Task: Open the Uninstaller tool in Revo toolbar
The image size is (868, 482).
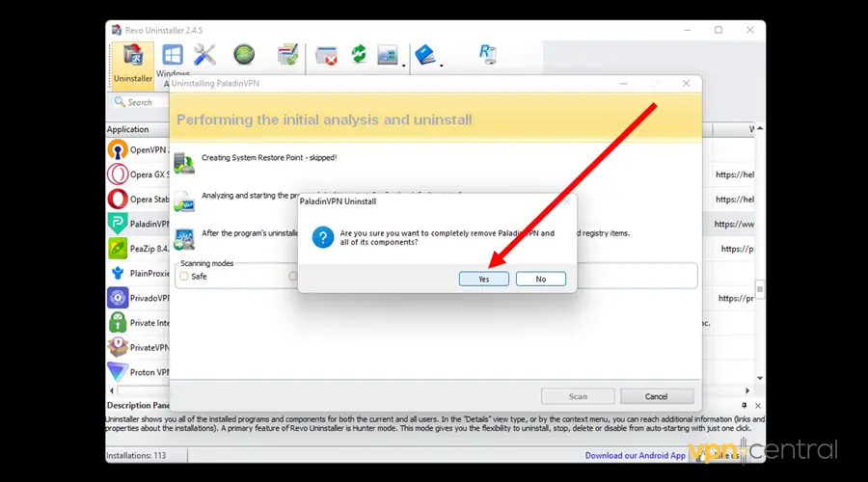Action: [x=133, y=64]
